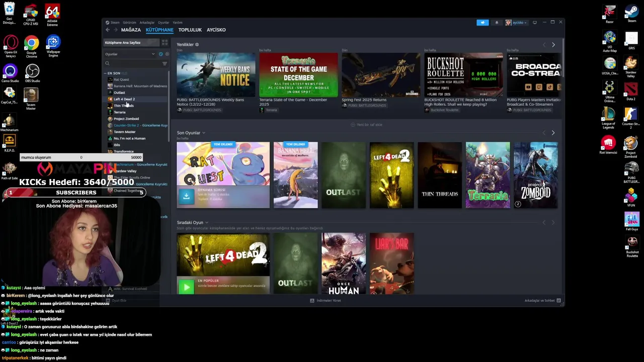
Task: Expand the Son Oyunlar shelf dropdown
Action: click(204, 133)
